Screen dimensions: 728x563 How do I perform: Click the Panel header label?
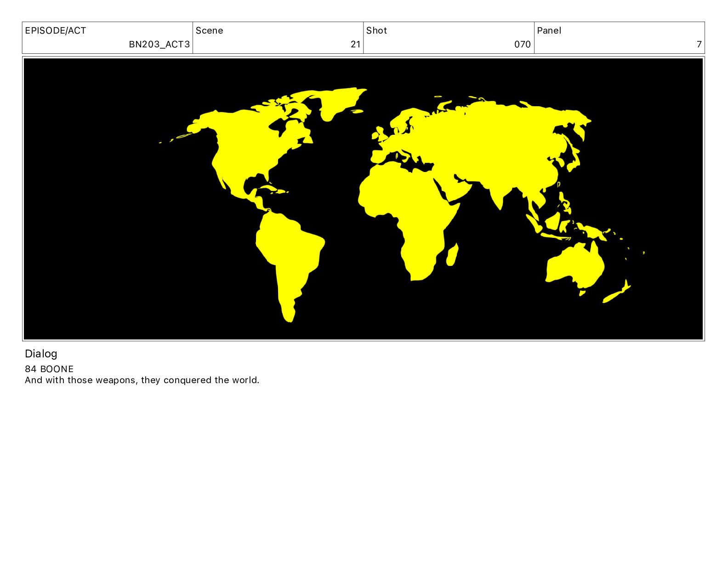(x=549, y=31)
